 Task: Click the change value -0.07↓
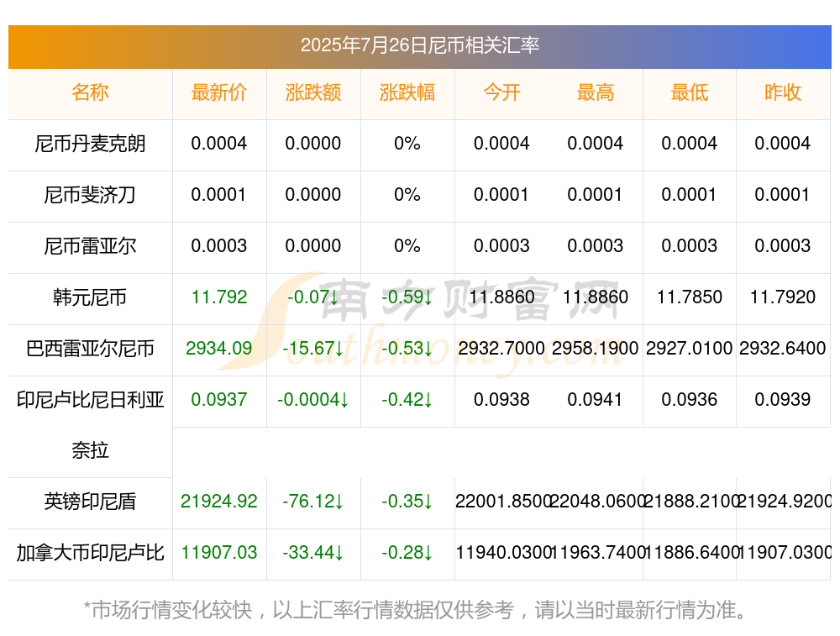point(312,297)
